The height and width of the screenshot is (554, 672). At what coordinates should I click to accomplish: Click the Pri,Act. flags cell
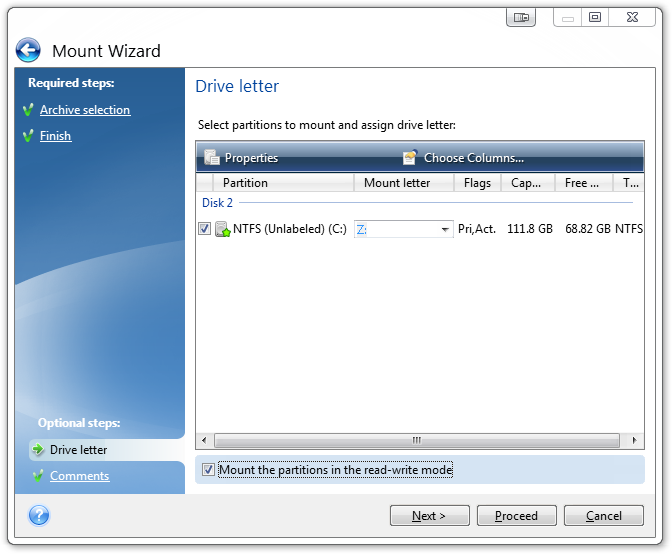tap(477, 229)
